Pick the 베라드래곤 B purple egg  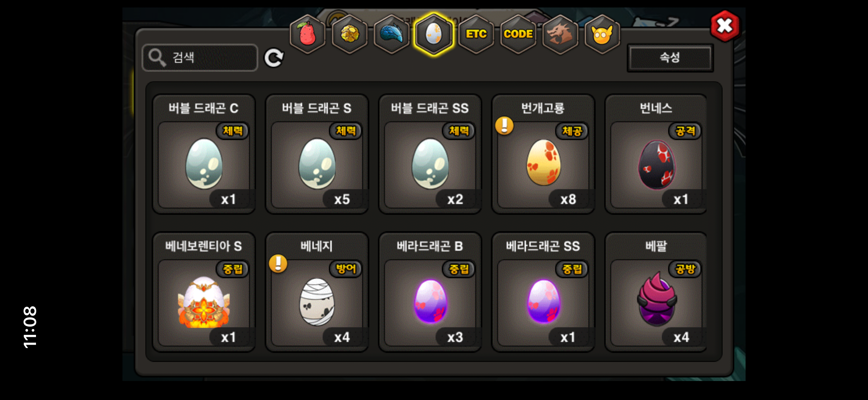[430, 292]
